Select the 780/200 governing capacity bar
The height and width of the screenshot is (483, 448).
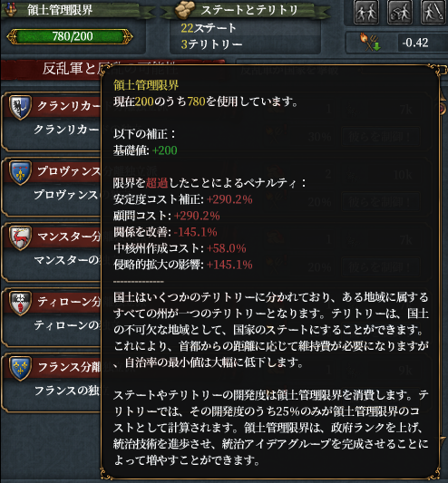coord(70,36)
